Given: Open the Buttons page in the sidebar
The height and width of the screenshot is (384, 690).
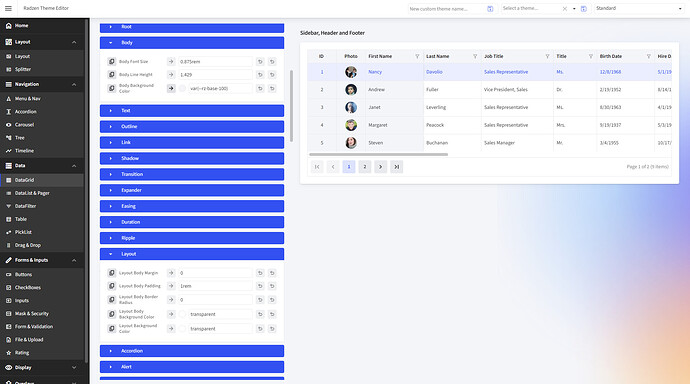Looking at the screenshot, I should tap(42, 274).
